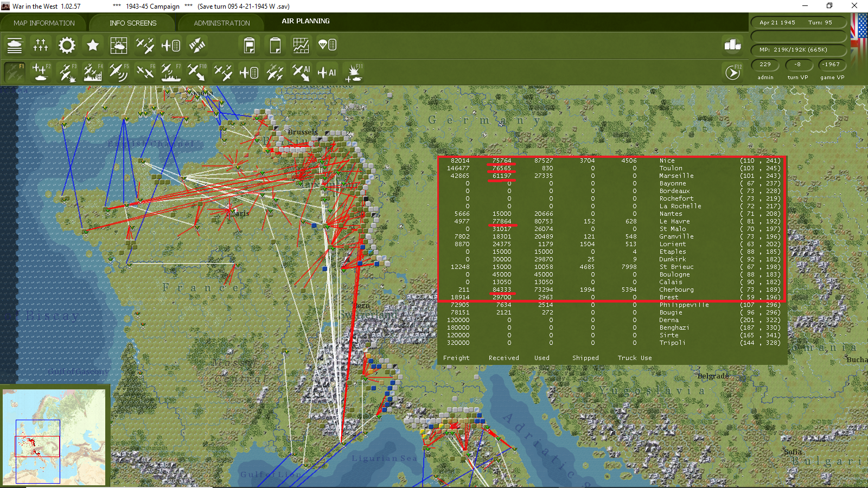Click the Shipped column header
The width and height of the screenshot is (868, 488).
[585, 358]
